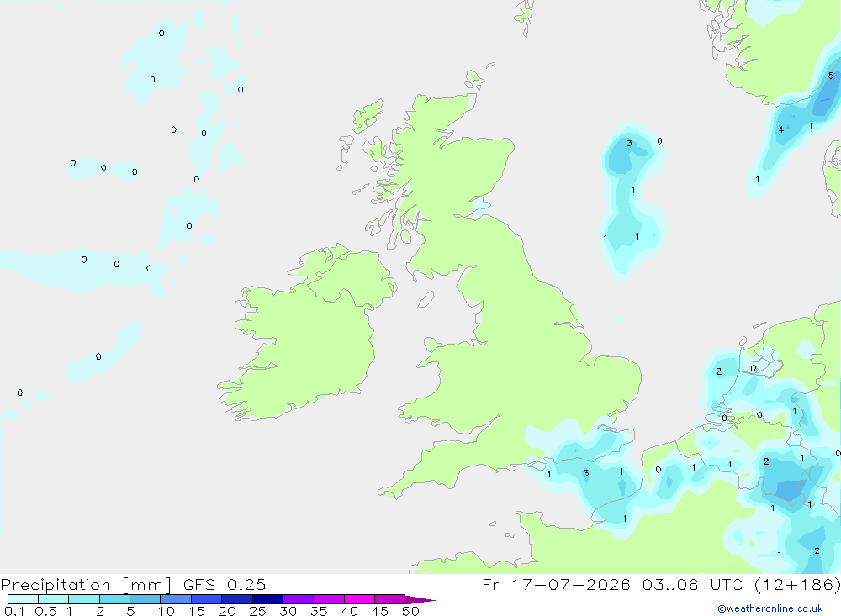This screenshot has width=841, height=616.
Task: Click the 'Fr 17-07-2026' date text
Action: tap(556, 584)
